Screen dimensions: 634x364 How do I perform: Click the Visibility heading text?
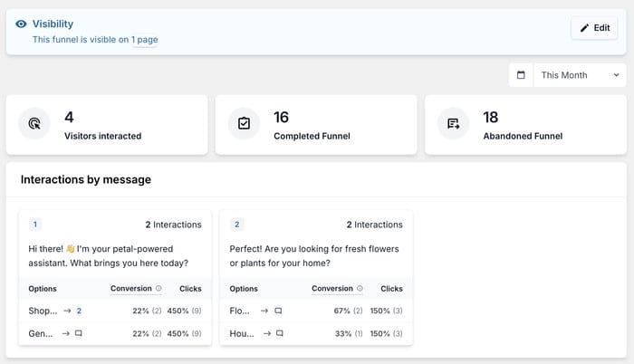[53, 24]
